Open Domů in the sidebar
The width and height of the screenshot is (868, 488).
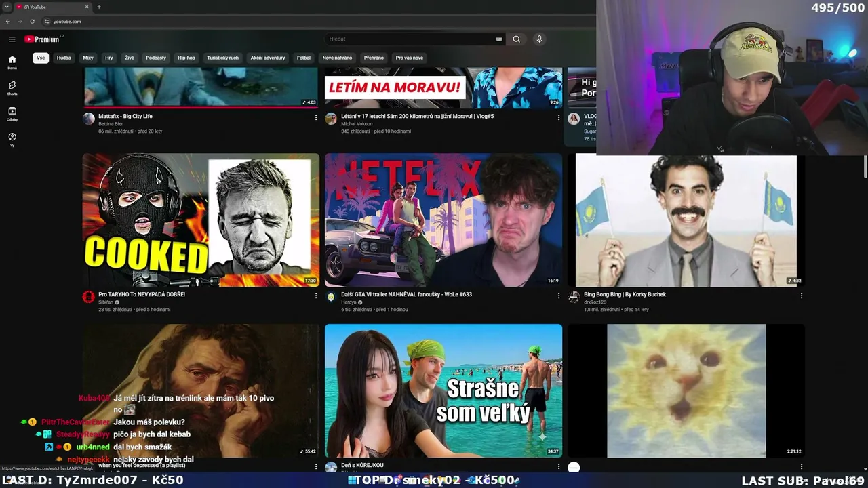click(x=12, y=62)
